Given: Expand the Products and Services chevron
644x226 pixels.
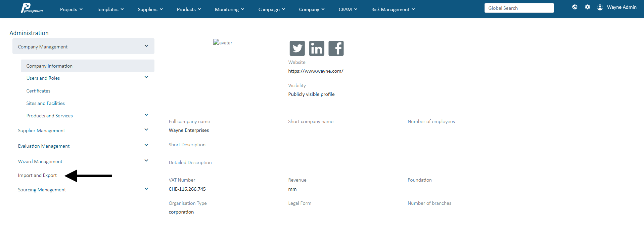Looking at the screenshot, I should (146, 115).
